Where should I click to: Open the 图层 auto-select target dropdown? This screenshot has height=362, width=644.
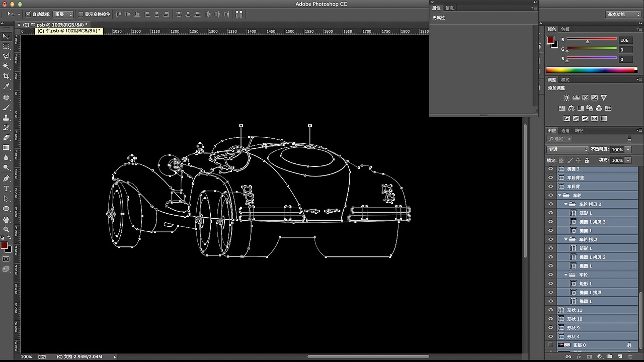pos(63,14)
